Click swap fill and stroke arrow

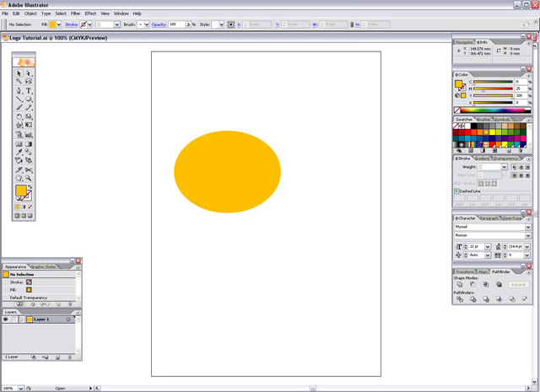30,187
